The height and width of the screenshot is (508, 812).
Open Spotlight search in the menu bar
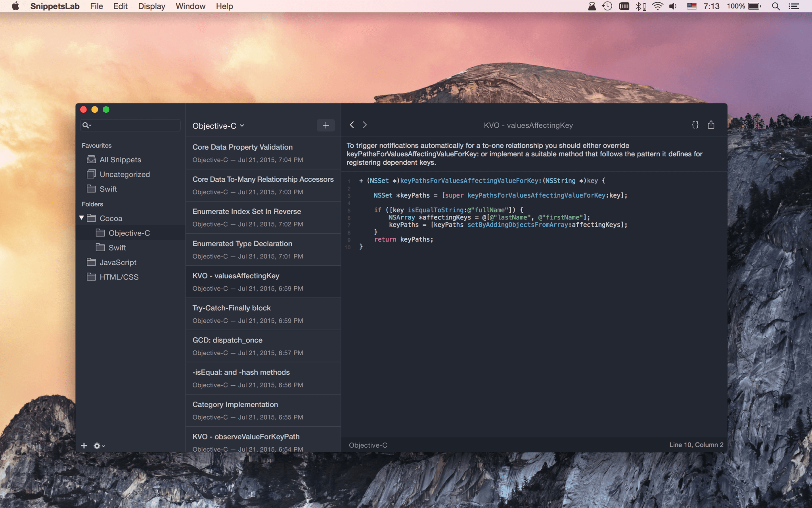click(x=776, y=6)
